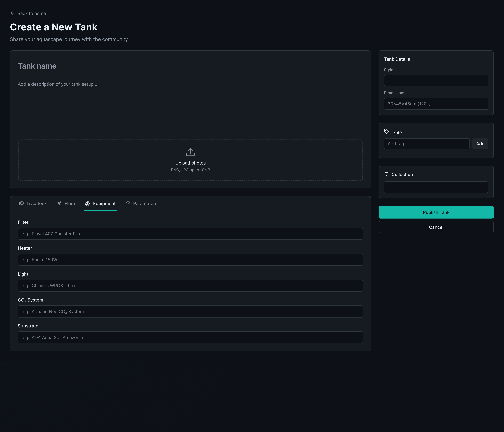Click the CO₂ System input field
The height and width of the screenshot is (432, 504).
point(190,312)
